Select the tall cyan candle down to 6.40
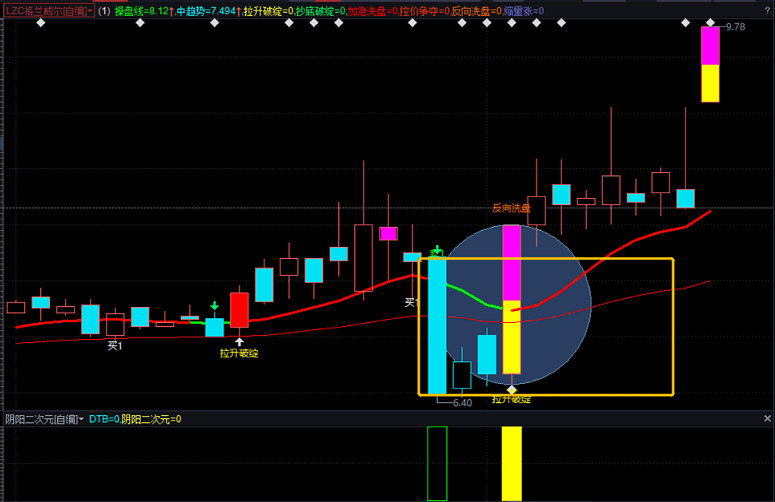775x502 pixels. (x=437, y=326)
